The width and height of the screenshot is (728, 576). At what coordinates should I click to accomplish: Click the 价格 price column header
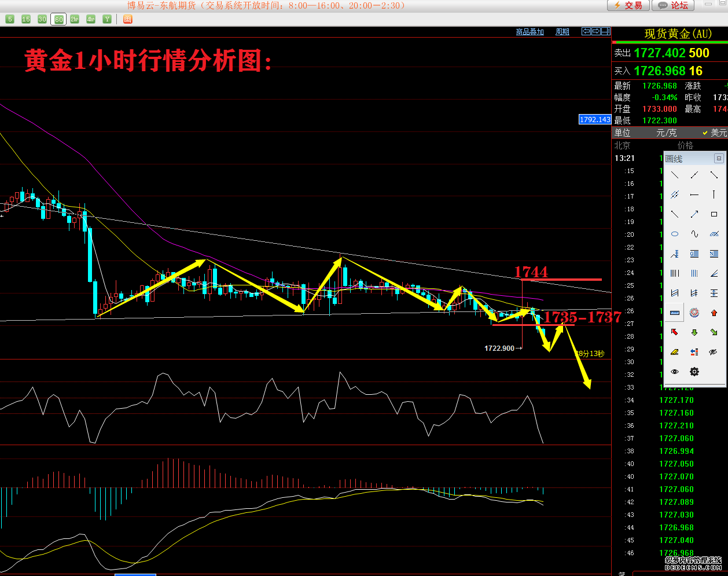pyautogui.click(x=685, y=145)
